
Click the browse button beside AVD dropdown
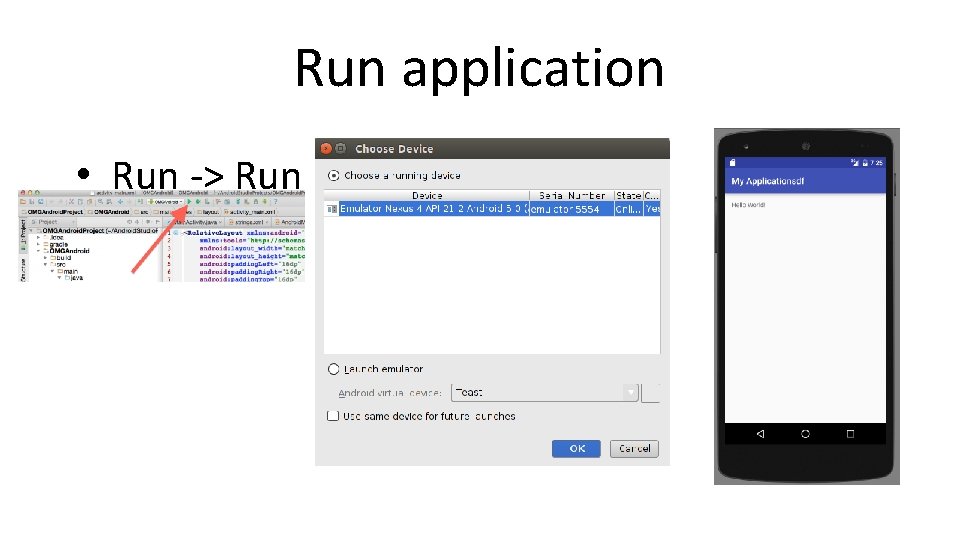pos(650,392)
